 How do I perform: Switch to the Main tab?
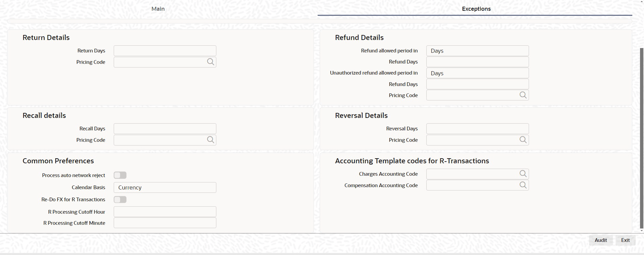pos(158,9)
